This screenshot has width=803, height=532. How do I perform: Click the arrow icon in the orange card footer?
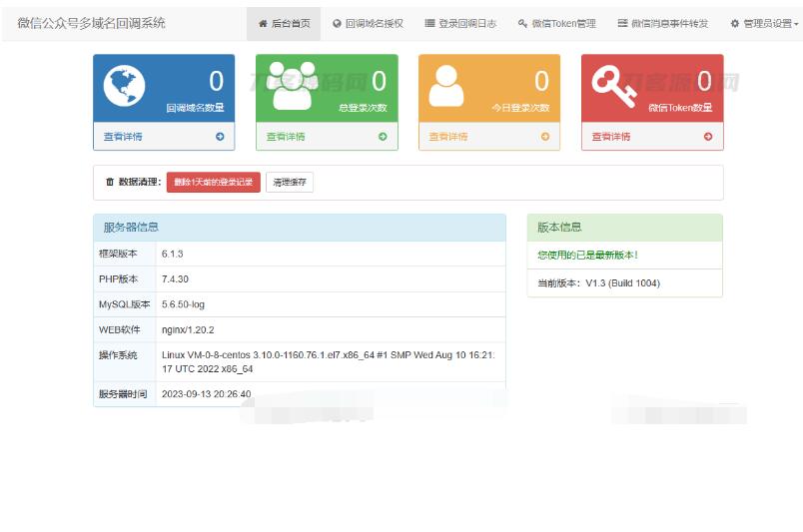coord(545,137)
